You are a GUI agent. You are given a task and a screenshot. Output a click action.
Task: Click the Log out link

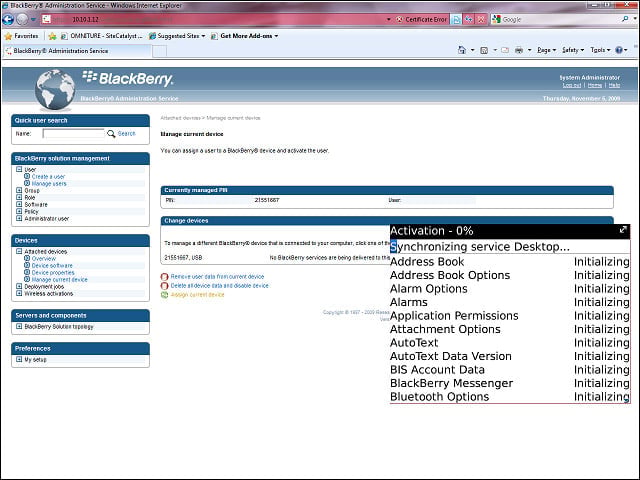point(571,85)
